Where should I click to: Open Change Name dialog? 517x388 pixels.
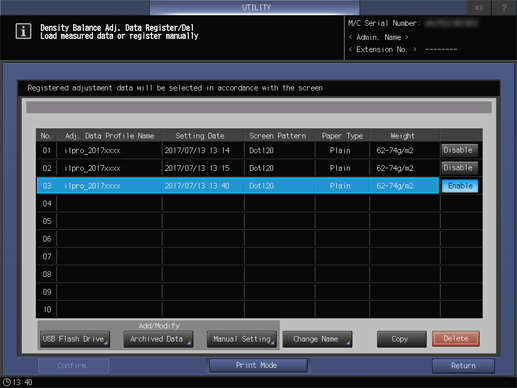(317, 339)
